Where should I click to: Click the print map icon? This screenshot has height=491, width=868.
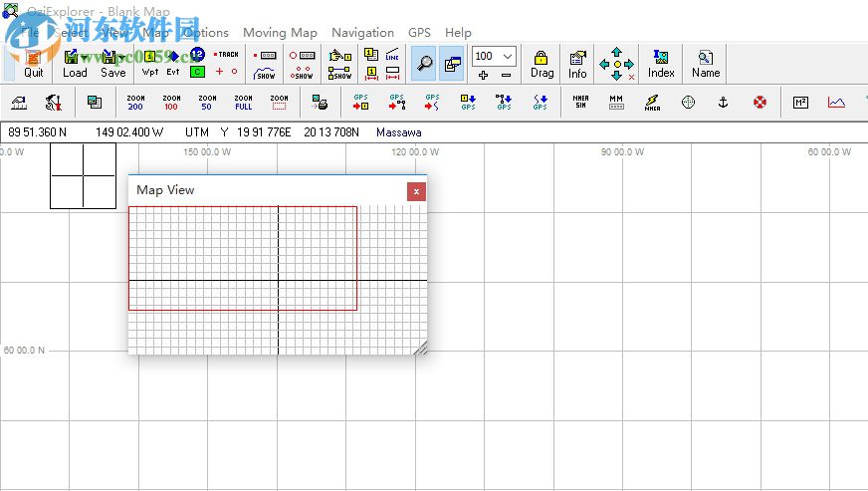tap(320, 103)
